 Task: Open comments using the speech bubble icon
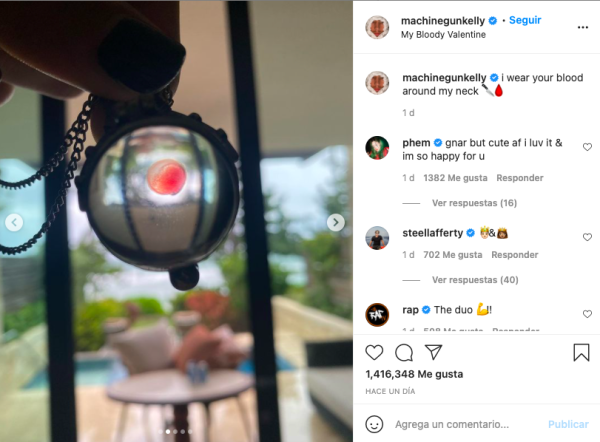tap(404, 352)
